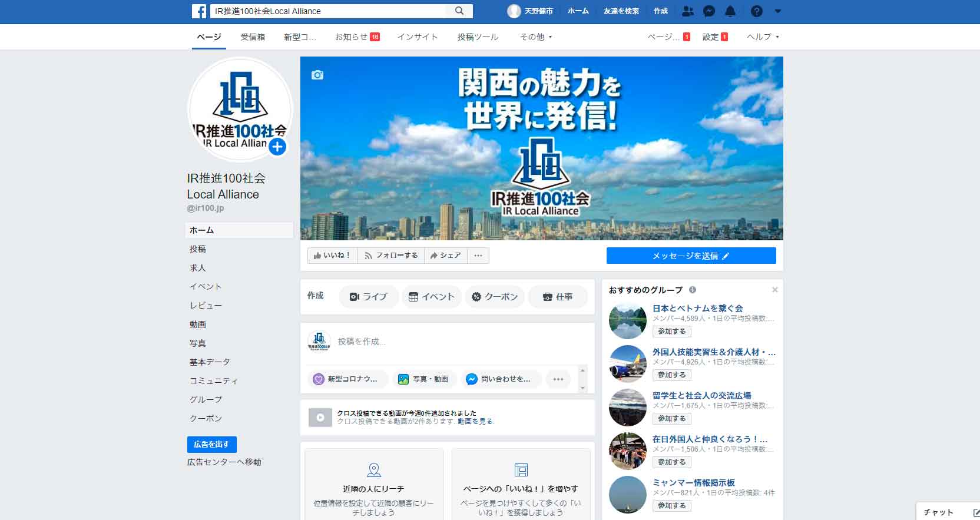The image size is (980, 520).
Task: Open the インサイト tab
Action: click(418, 37)
